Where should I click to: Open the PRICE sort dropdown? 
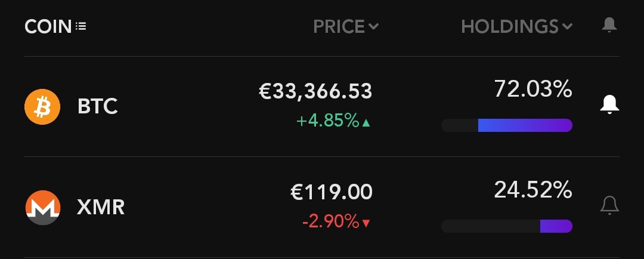coord(346,27)
